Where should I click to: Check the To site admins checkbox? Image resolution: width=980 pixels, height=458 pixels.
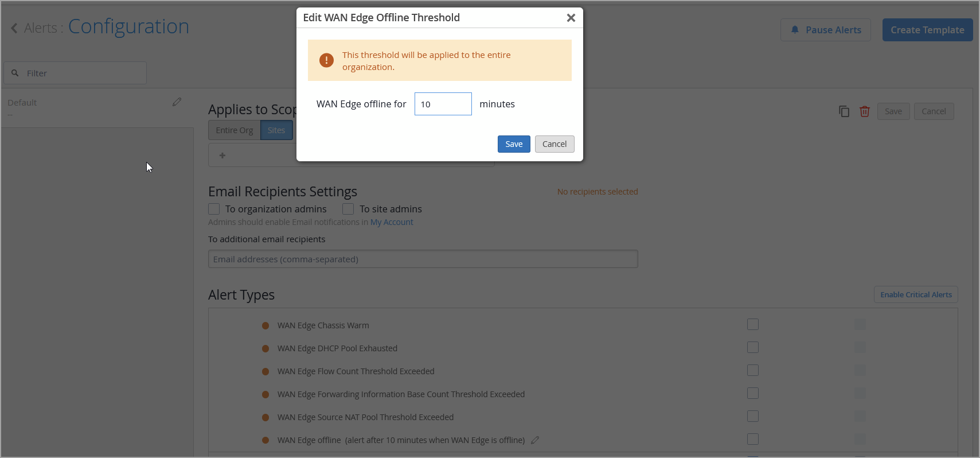[x=348, y=209]
